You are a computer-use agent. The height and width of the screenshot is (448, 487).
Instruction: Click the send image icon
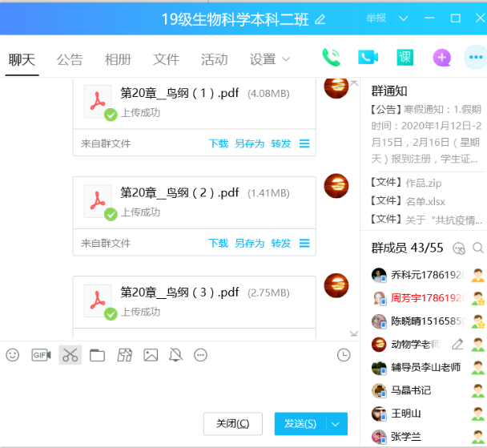pyautogui.click(x=151, y=354)
